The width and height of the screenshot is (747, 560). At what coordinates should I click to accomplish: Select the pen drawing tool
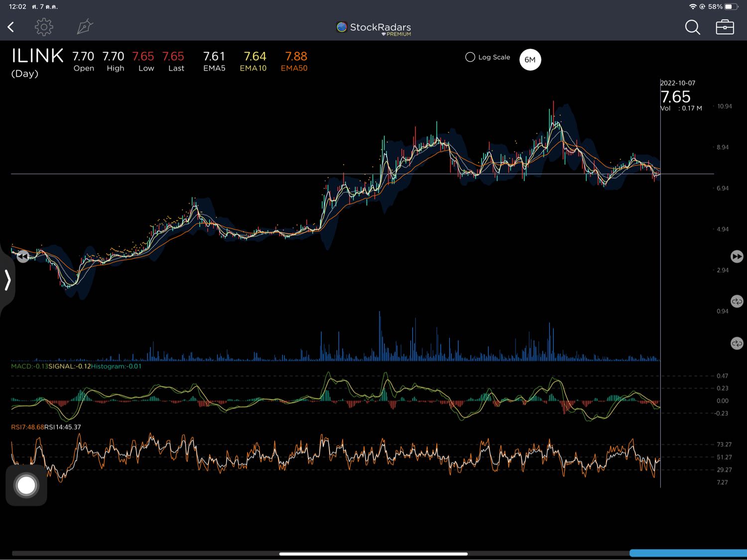pos(85,27)
